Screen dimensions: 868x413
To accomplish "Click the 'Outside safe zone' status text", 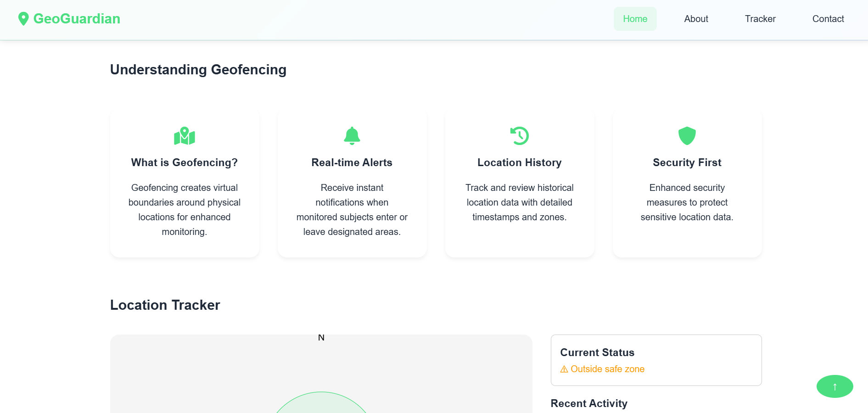I will tap(608, 369).
